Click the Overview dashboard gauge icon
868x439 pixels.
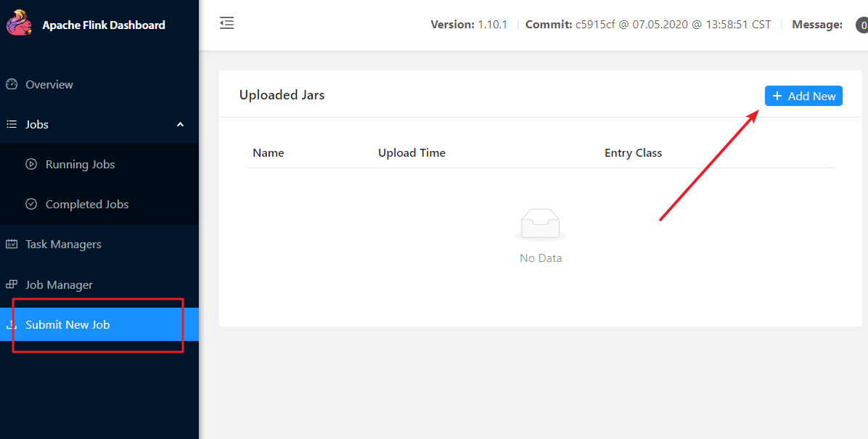(x=12, y=84)
